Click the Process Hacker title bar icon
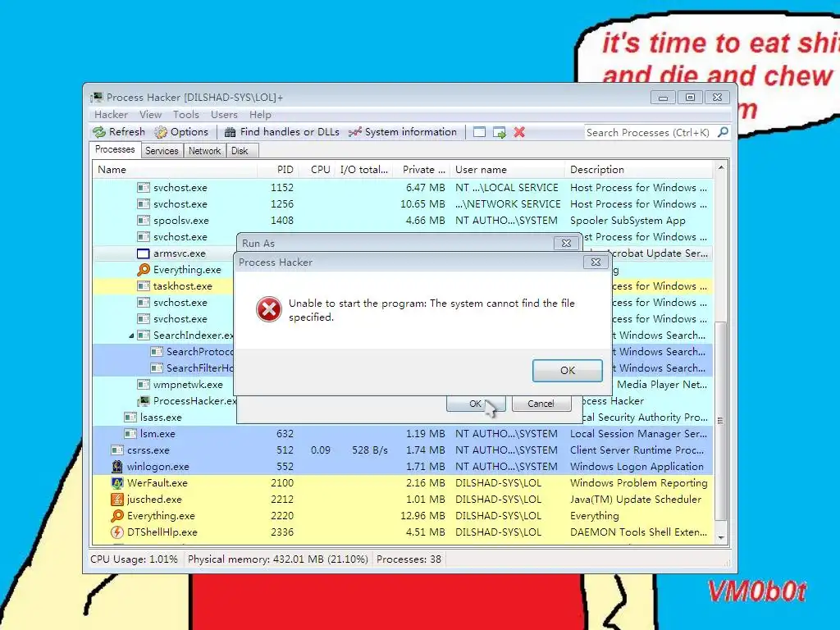 point(97,97)
